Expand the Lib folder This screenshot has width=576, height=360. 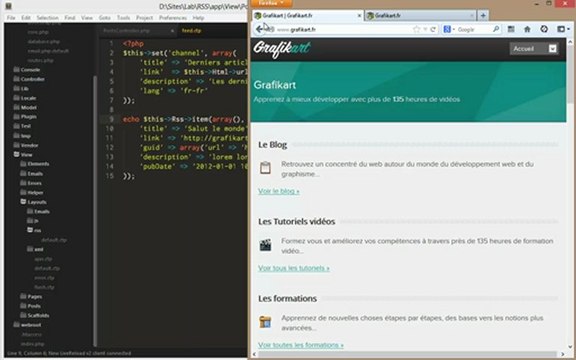tap(21, 89)
